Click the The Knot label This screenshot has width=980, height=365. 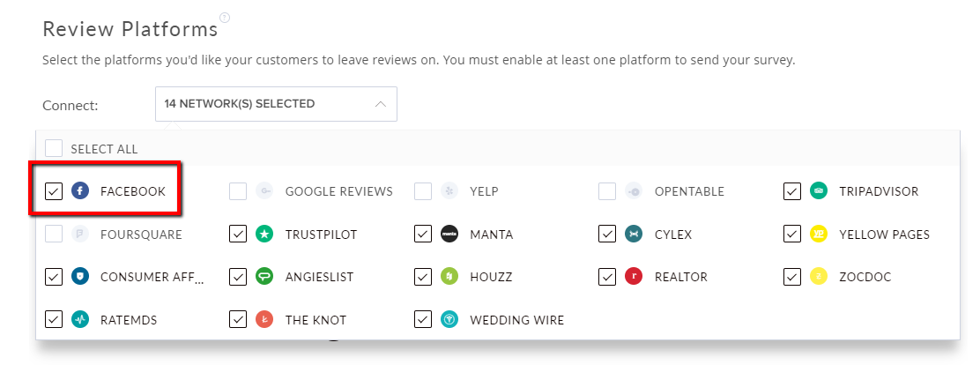(316, 320)
